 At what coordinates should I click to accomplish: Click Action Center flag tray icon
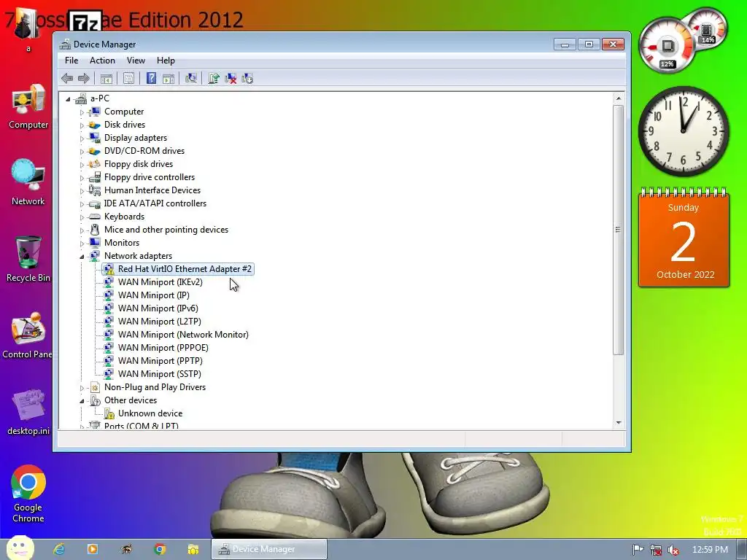638,550
